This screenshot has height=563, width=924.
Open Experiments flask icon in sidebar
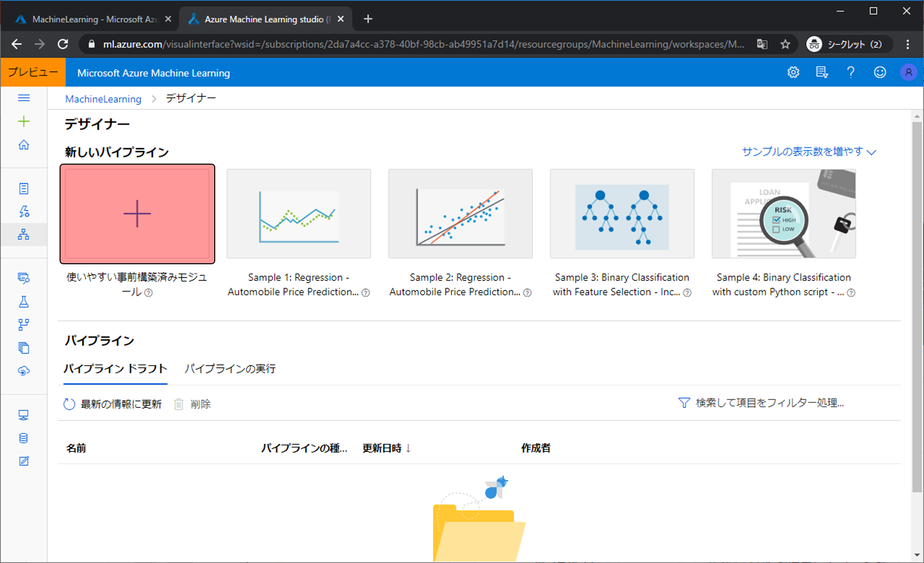coord(24,301)
